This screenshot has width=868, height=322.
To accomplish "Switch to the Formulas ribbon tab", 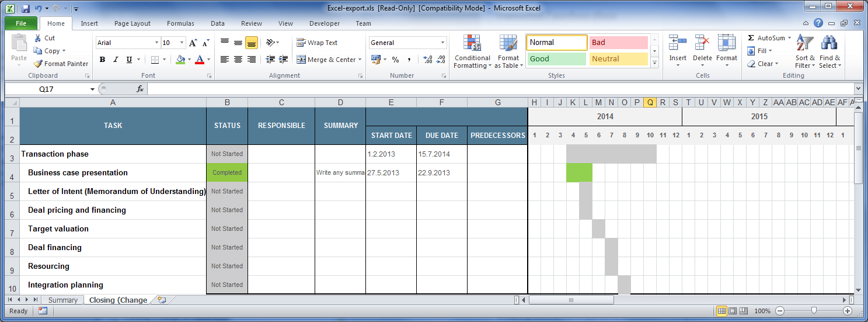I will click(x=180, y=23).
